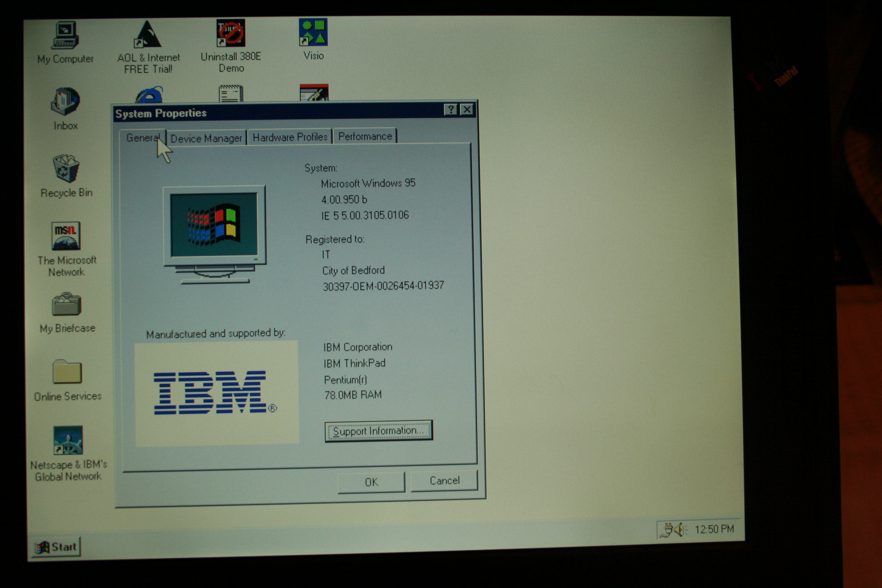Click the '4.00.950 b' version text
This screenshot has height=588, width=882.
[344, 200]
